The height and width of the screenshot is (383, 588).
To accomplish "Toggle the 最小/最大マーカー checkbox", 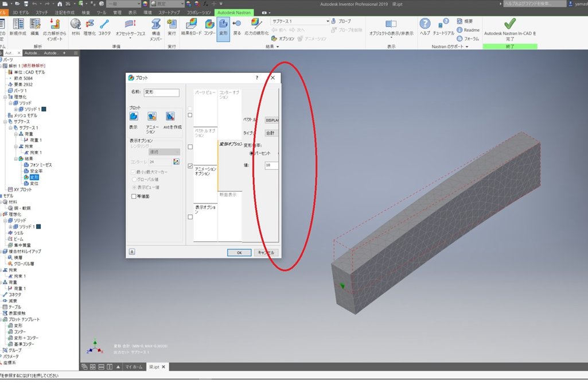I will coord(133,172).
